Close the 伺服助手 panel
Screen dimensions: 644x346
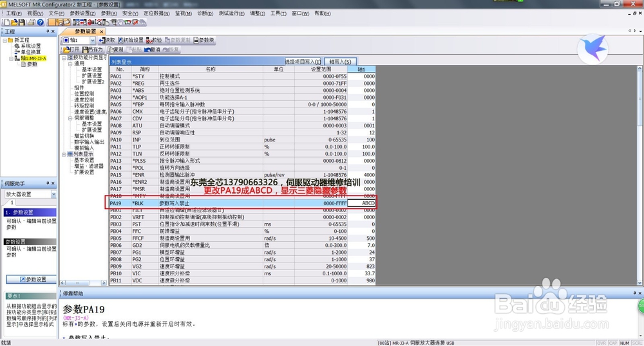(53, 183)
